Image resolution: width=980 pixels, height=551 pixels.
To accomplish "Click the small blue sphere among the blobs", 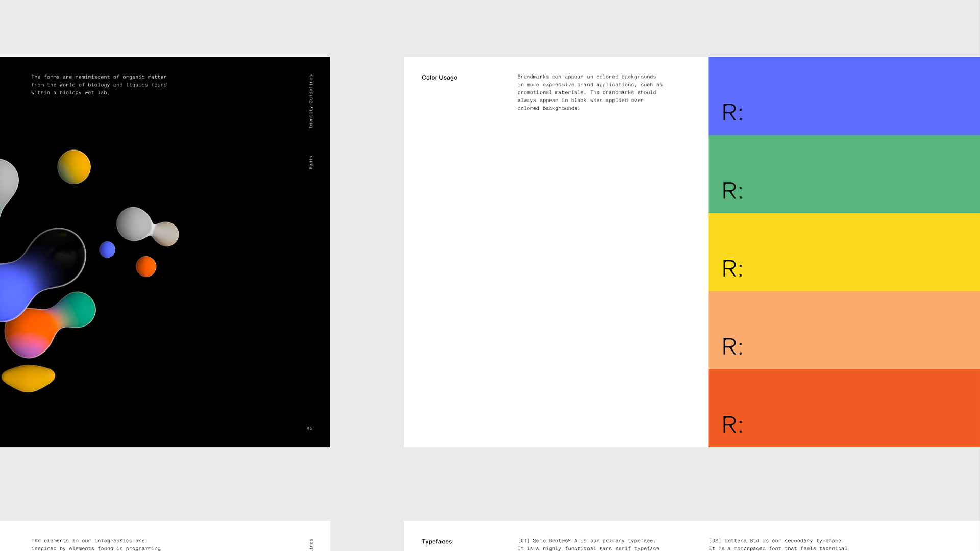I will point(108,251).
